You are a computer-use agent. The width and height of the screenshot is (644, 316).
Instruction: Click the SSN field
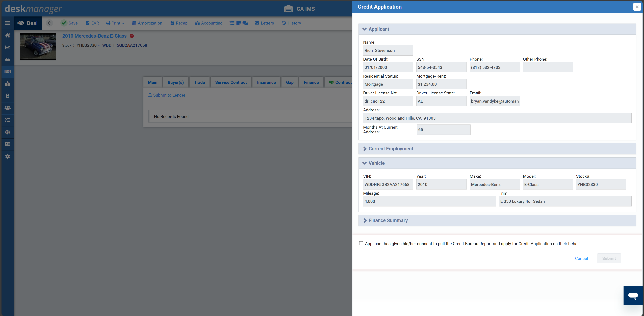coord(441,67)
